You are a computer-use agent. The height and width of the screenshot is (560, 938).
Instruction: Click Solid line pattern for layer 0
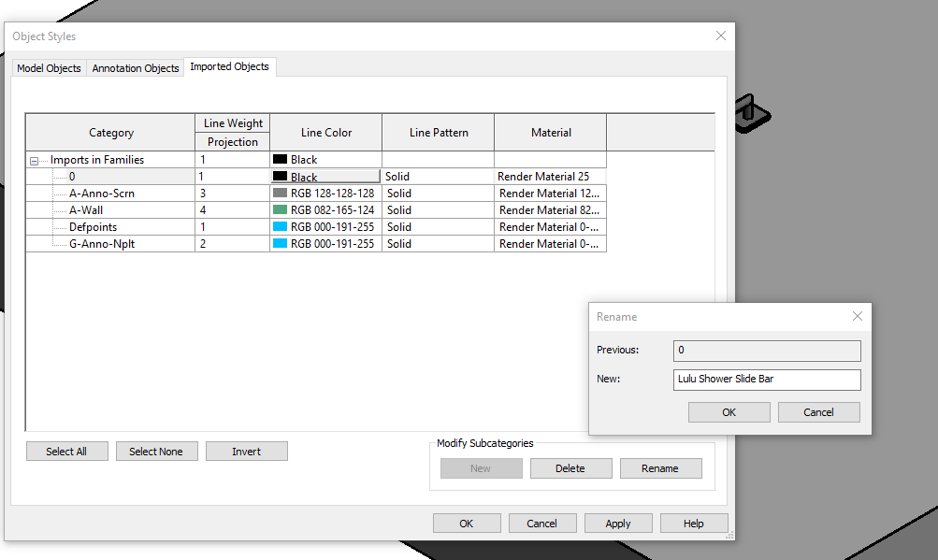click(x=438, y=177)
